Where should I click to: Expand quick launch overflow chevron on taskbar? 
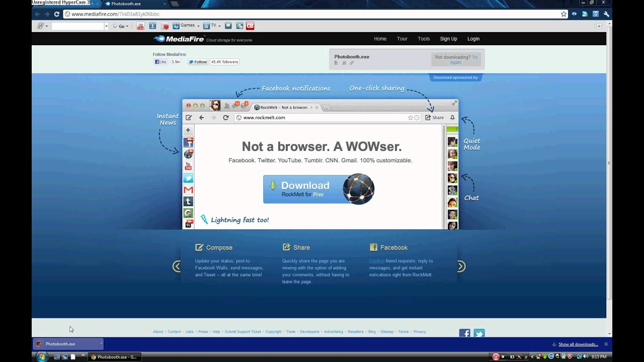click(83, 355)
